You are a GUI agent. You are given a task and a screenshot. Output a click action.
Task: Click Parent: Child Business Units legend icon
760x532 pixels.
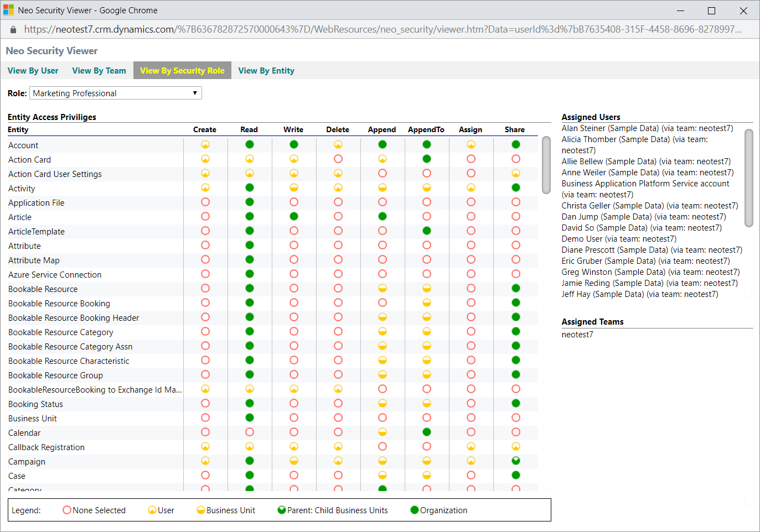tap(282, 510)
